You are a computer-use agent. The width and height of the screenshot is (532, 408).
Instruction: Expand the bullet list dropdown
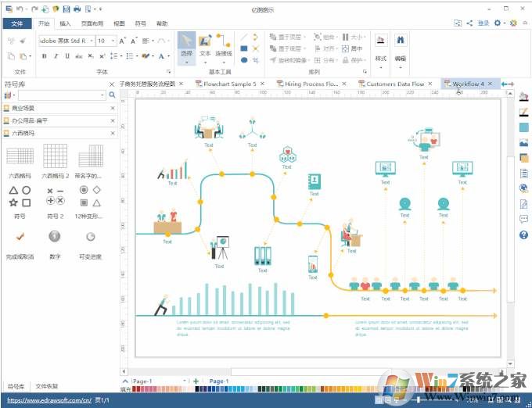[137, 56]
